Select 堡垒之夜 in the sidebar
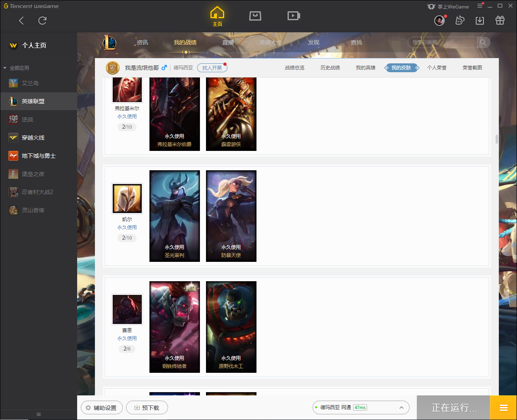517x420 pixels. tap(38, 174)
